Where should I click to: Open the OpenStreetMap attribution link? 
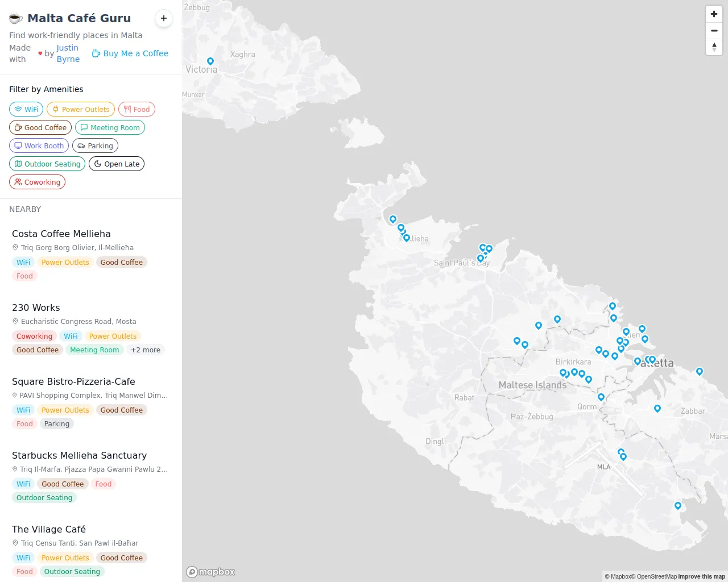(x=655, y=576)
